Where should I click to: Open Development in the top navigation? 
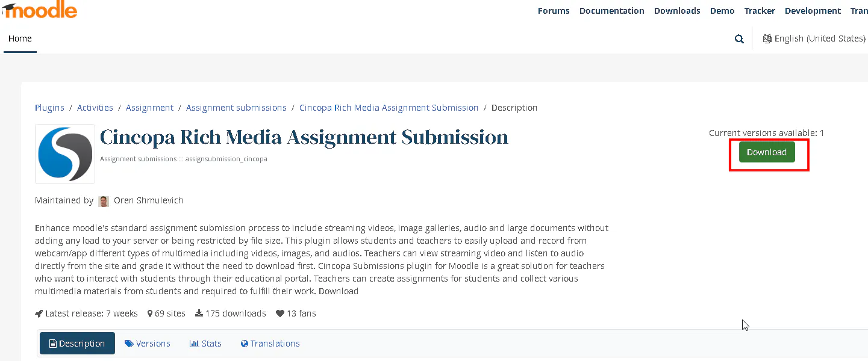click(813, 11)
